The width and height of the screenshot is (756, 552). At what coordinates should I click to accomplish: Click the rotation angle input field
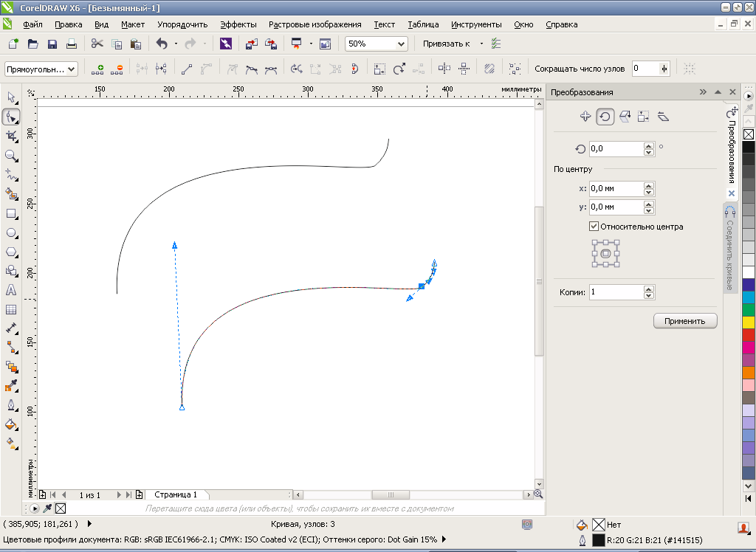(x=616, y=149)
